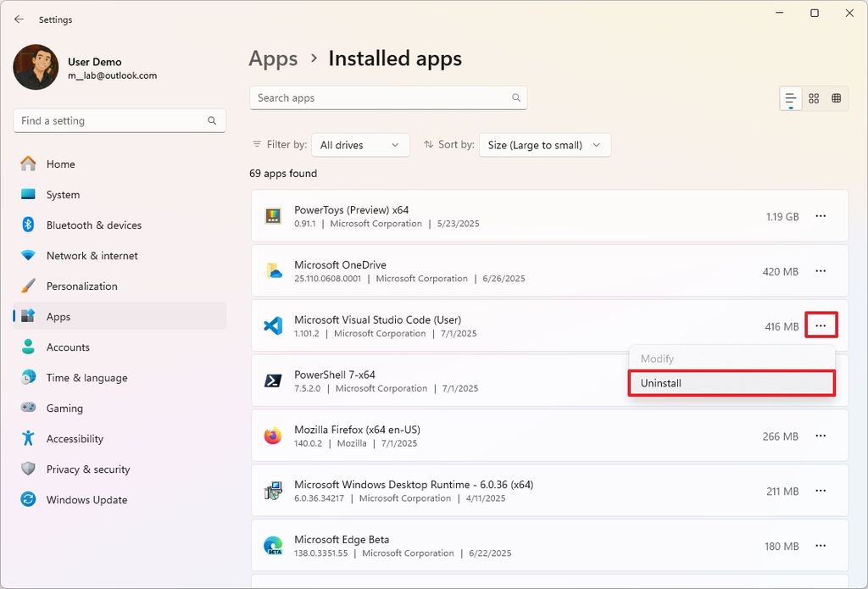Open Home in the sidebar
The image size is (868, 589).
119,164
